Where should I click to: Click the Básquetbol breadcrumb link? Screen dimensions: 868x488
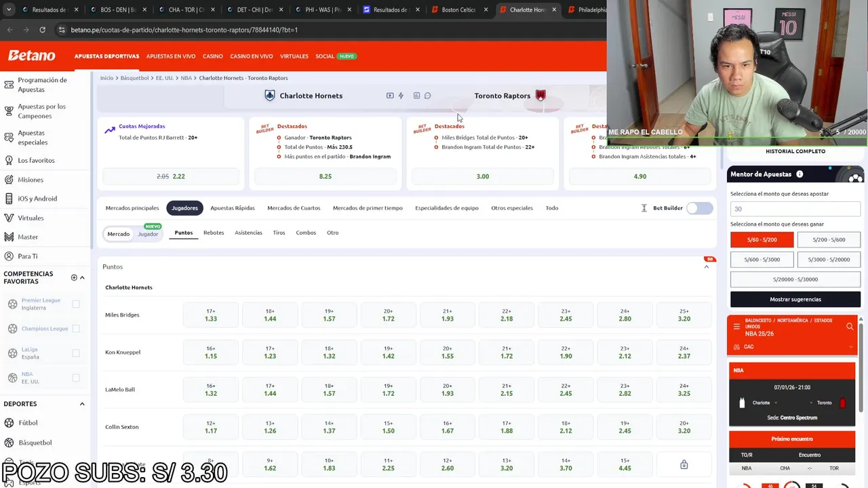pos(134,78)
